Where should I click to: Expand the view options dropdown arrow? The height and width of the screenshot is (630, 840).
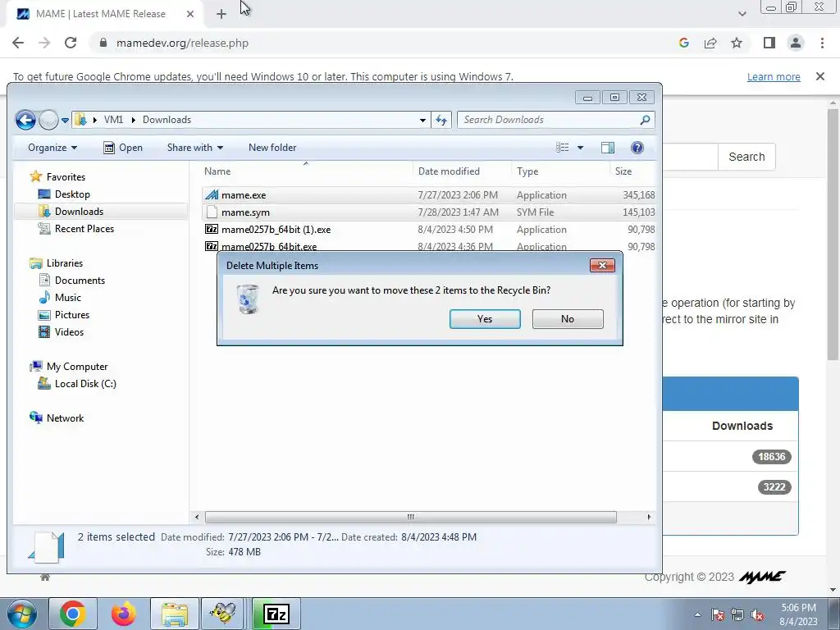coord(580,148)
